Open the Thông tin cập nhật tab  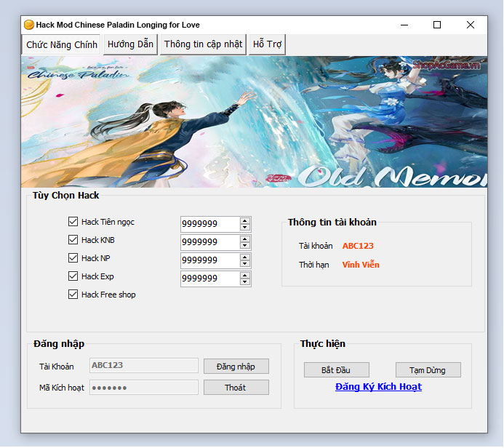tap(203, 44)
